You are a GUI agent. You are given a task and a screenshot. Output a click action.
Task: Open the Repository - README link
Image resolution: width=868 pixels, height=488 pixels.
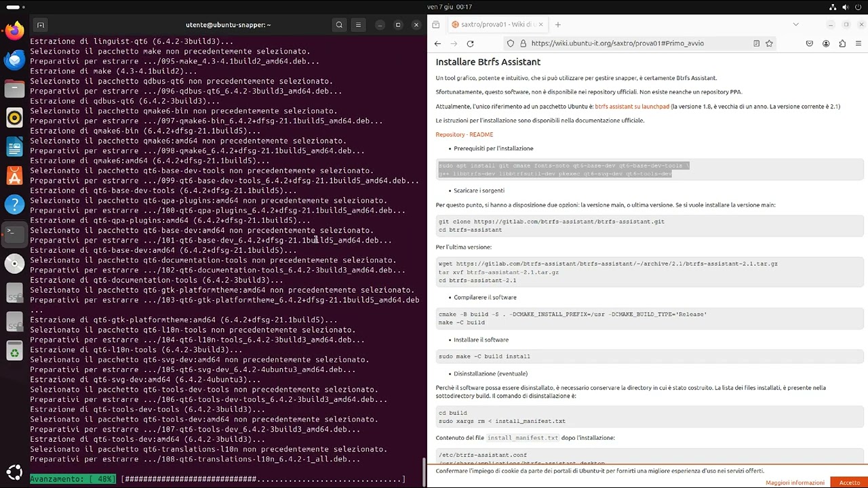click(464, 134)
